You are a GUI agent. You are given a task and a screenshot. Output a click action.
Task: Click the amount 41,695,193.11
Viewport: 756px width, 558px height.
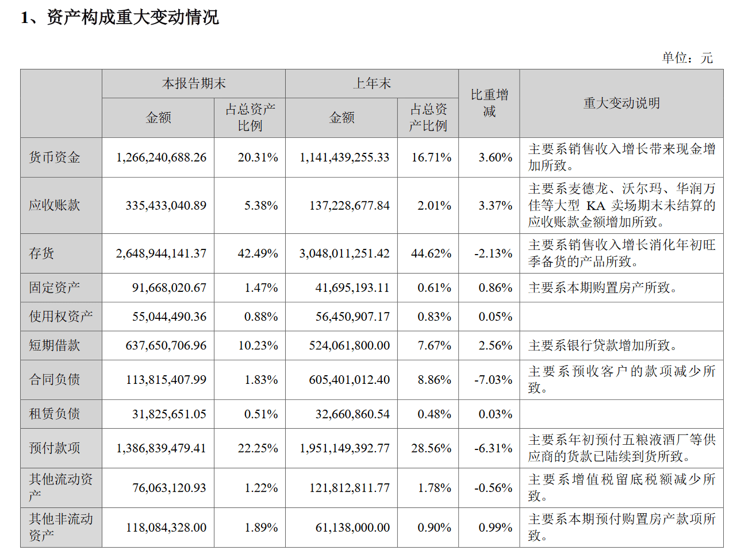(x=352, y=288)
